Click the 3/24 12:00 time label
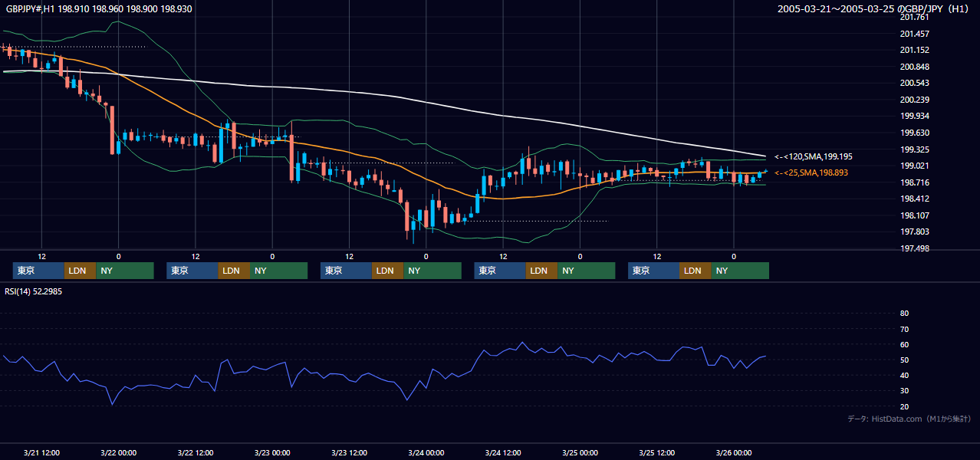 pos(503,452)
